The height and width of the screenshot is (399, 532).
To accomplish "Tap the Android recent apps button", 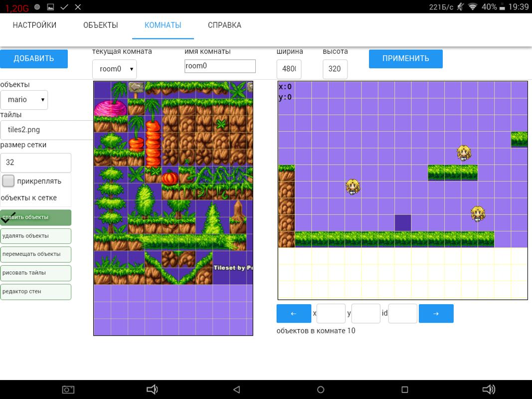I will pyautogui.click(x=404, y=390).
